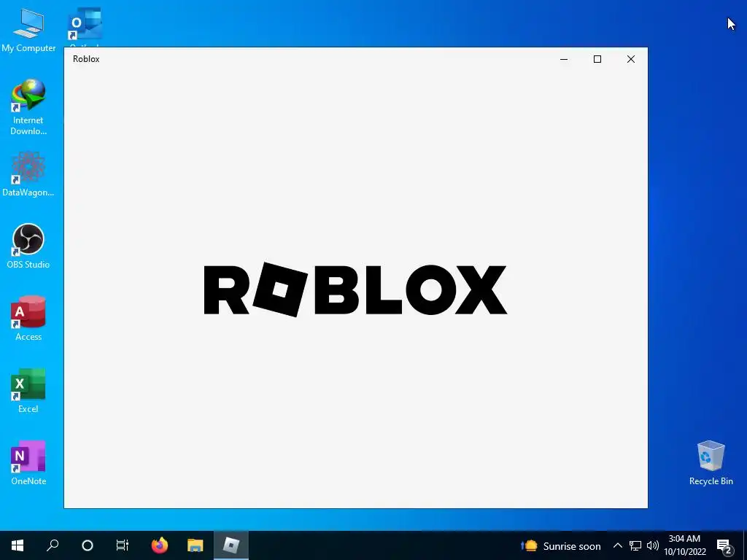Select the DataWagon desktop shortcut
The height and width of the screenshot is (560, 747).
(x=28, y=174)
